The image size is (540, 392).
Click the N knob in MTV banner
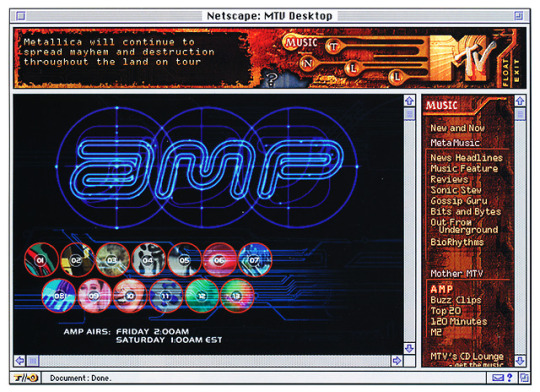307,63
